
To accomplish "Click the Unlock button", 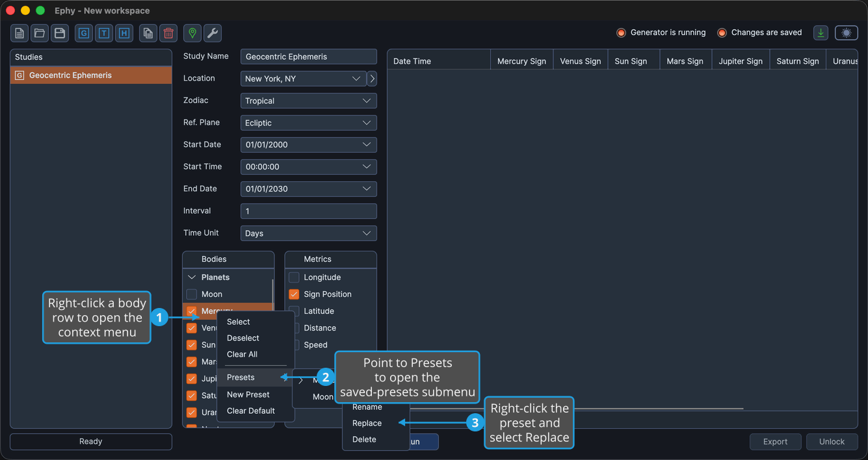I will click(832, 442).
